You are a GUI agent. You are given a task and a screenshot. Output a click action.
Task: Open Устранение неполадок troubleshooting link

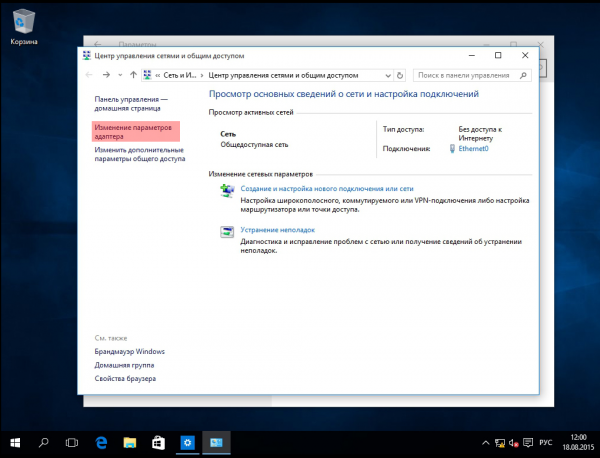(x=277, y=230)
